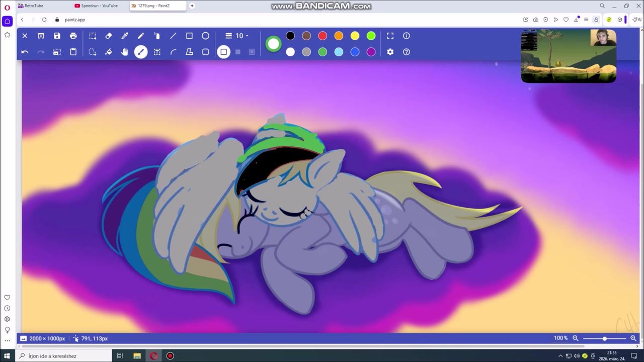The image size is (644, 362).
Task: Click the Undo arrow icon
Action: point(25,52)
